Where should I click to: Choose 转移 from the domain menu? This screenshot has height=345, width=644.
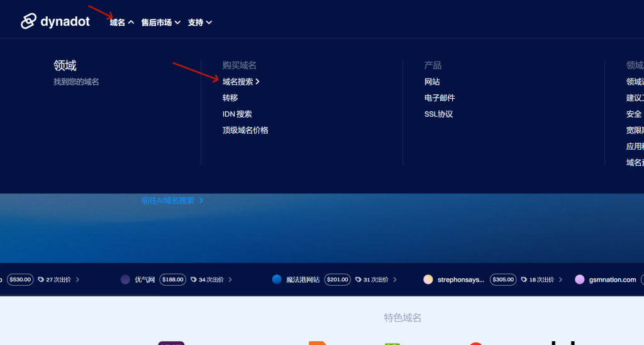(x=230, y=98)
